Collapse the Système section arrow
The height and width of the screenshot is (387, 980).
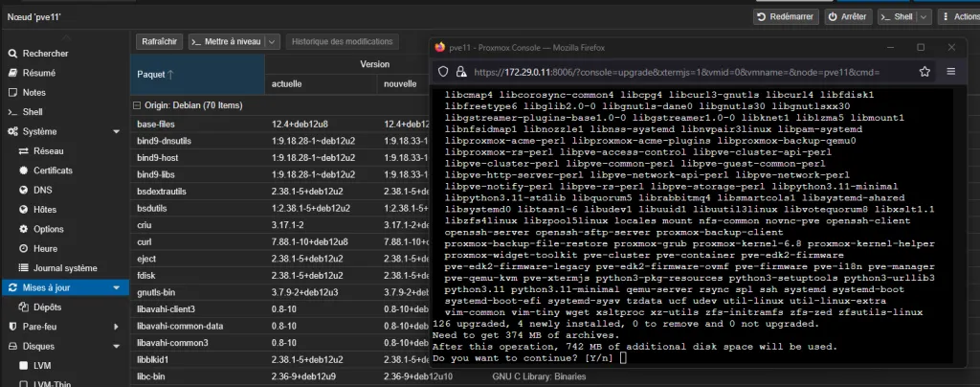pos(116,131)
